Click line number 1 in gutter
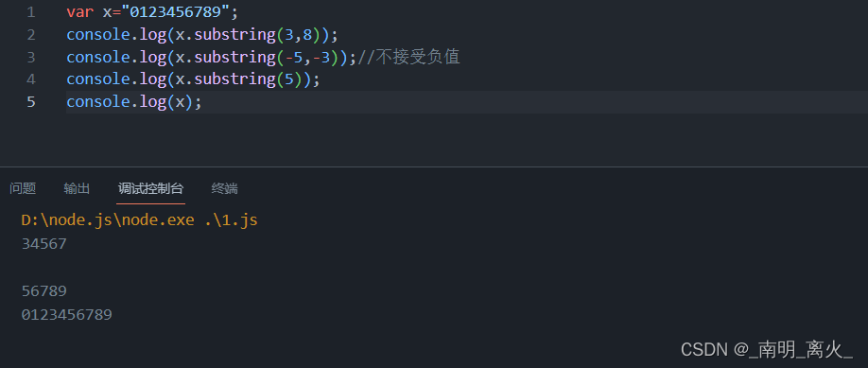 31,12
